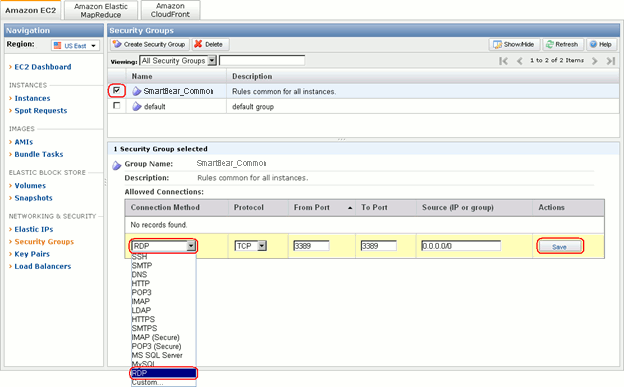Click the Create Security Group button
The height and width of the screenshot is (388, 625).
[x=149, y=44]
